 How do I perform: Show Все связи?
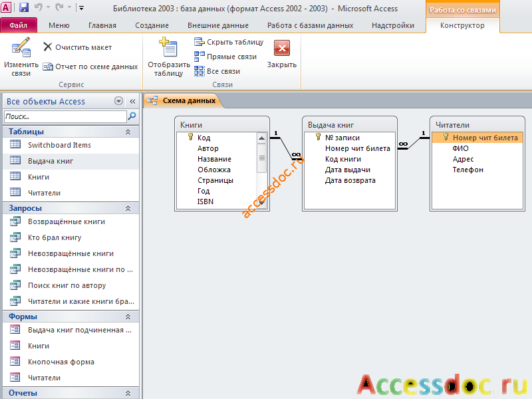tap(217, 71)
